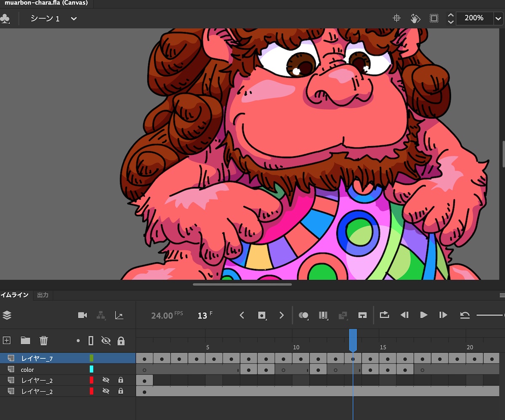
Task: Delete the selected layer with trash icon
Action: click(44, 340)
